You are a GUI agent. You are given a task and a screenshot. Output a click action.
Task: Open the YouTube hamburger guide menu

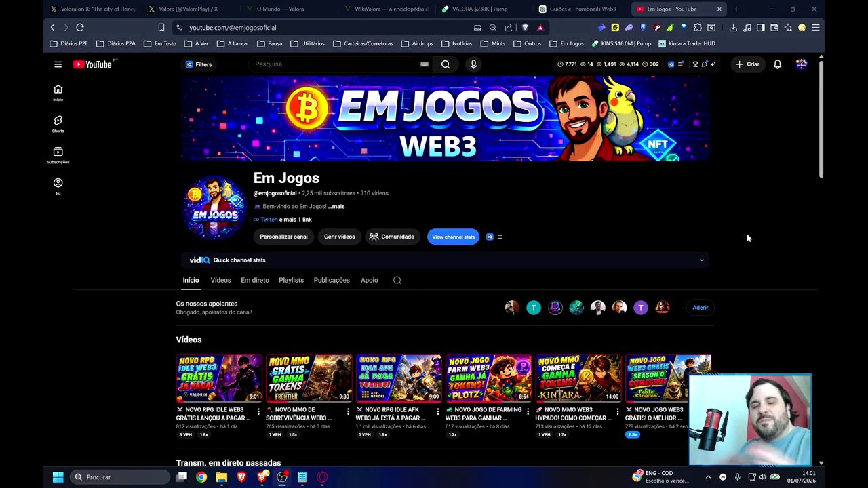click(x=58, y=64)
